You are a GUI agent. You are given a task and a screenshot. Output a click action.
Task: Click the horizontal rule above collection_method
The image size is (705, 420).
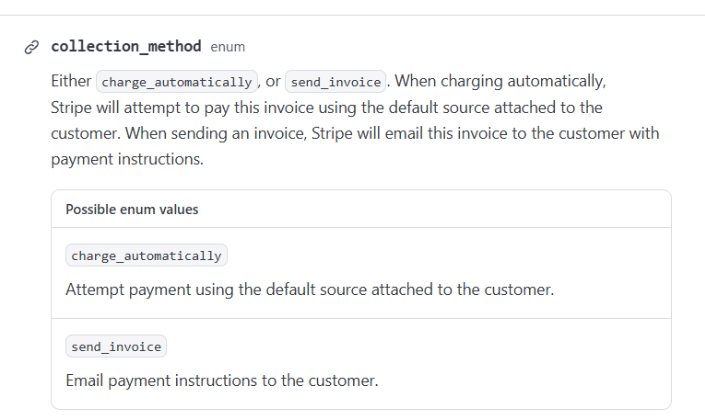click(x=352, y=15)
